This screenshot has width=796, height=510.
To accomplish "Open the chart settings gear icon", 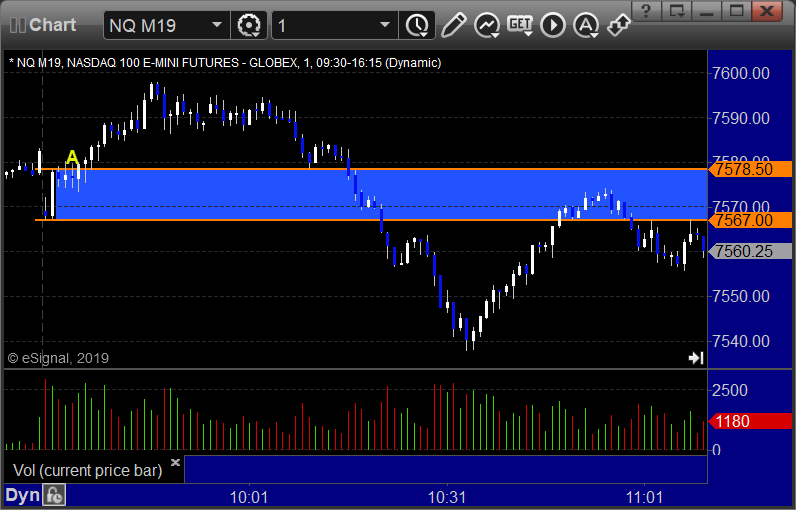I will pyautogui.click(x=249, y=25).
